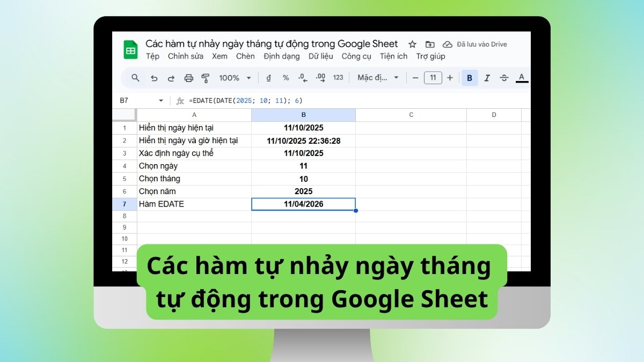The image size is (644, 362).
Task: Click cell Hiển thị ngày hiện tại
Action: point(194,128)
